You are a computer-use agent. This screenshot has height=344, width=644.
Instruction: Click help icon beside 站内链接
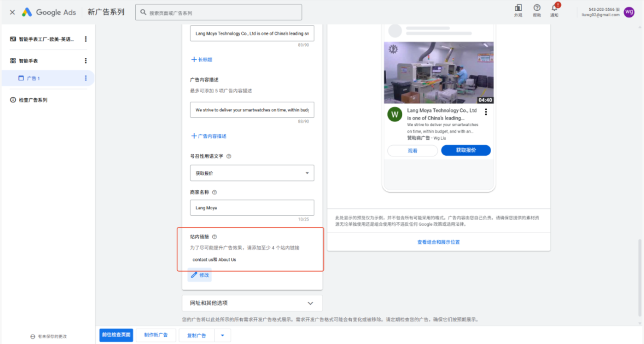214,237
